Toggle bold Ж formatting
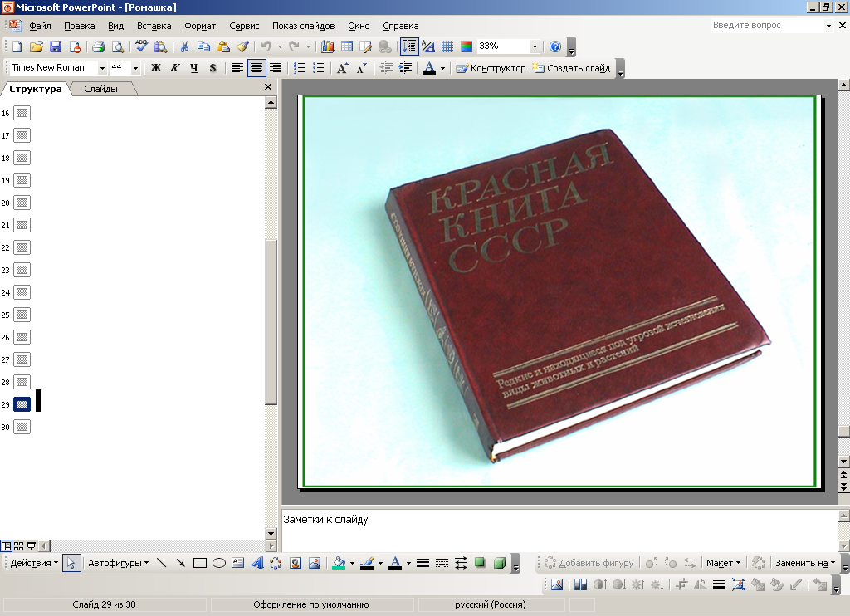850x616 pixels. [155, 68]
